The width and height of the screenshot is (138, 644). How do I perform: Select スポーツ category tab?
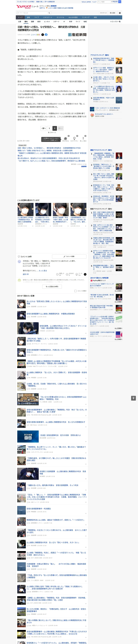(x=56, y=21)
